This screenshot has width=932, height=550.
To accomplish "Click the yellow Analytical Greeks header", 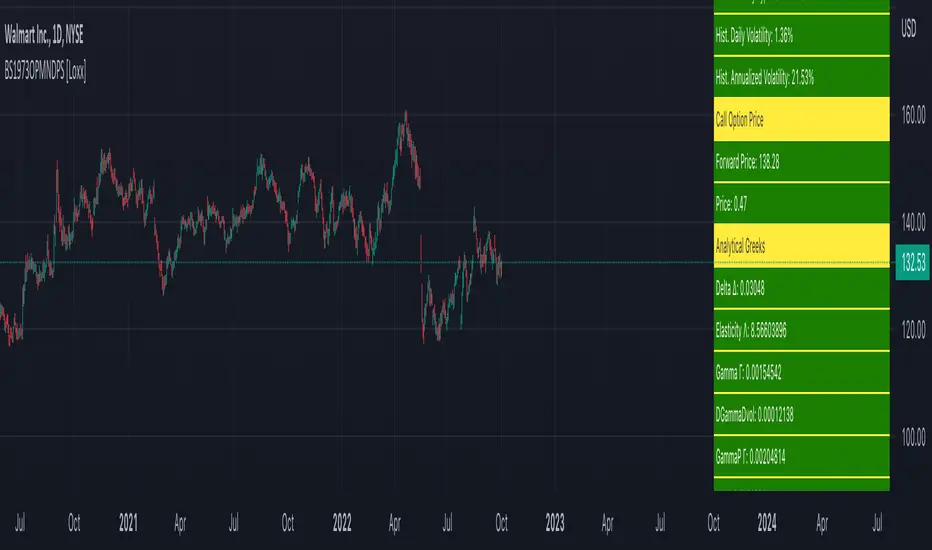I will [x=800, y=245].
